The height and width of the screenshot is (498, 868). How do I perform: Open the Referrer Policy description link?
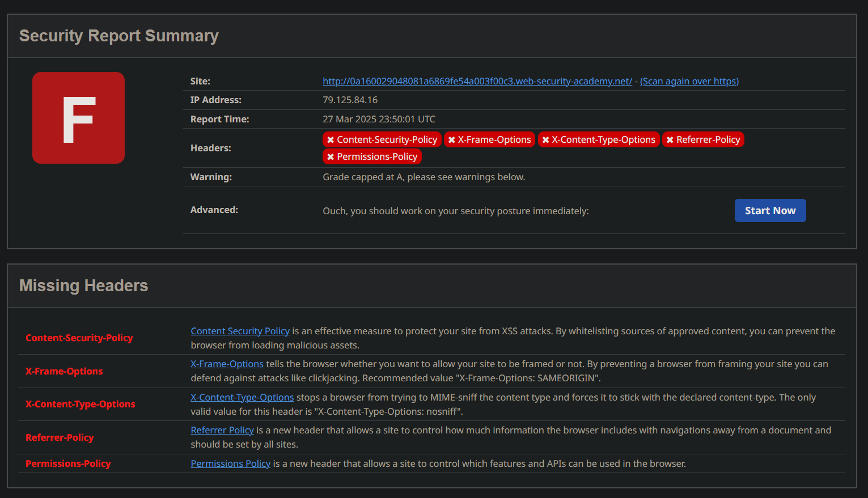[222, 430]
